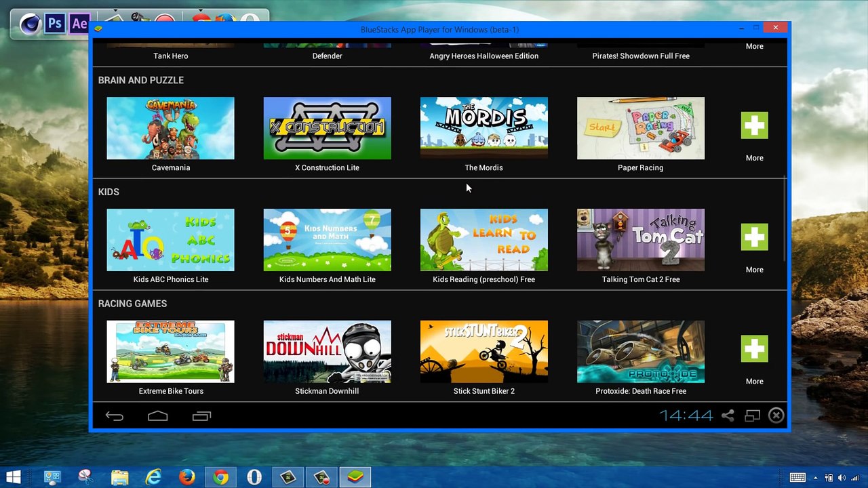Show hidden system tray icons
The image size is (868, 488).
[815, 478]
